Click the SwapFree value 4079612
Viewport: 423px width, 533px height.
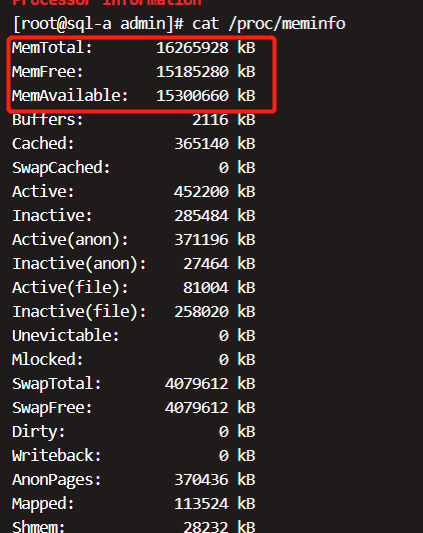pyautogui.click(x=197, y=408)
